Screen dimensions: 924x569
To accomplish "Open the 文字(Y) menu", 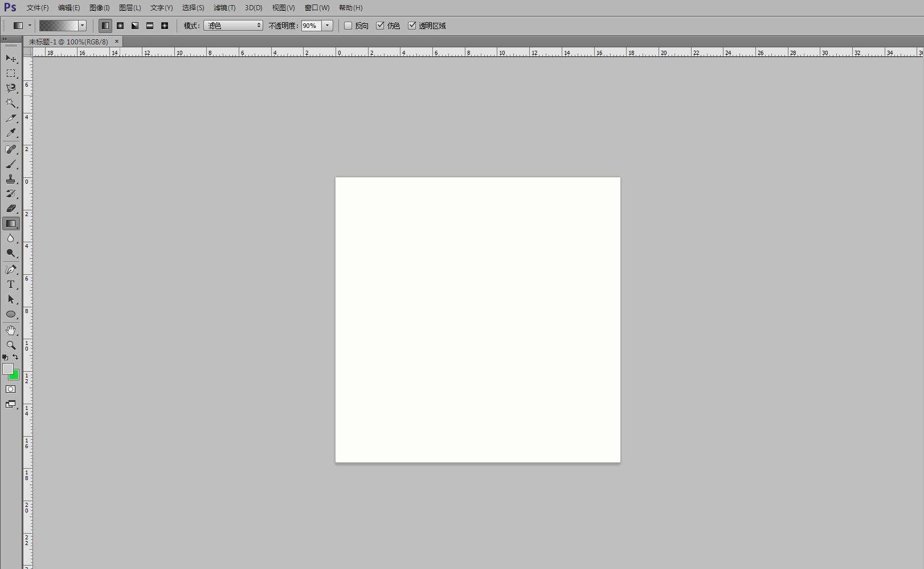I will pyautogui.click(x=161, y=8).
